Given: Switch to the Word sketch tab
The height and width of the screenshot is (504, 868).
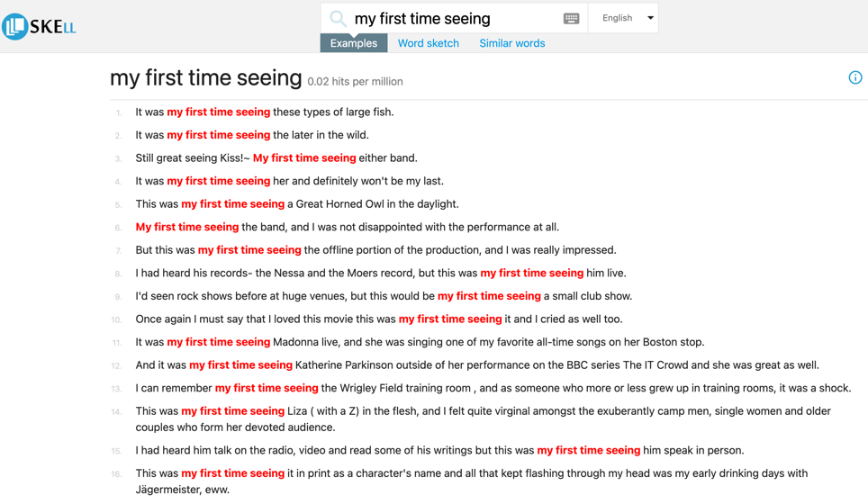Looking at the screenshot, I should coord(428,43).
